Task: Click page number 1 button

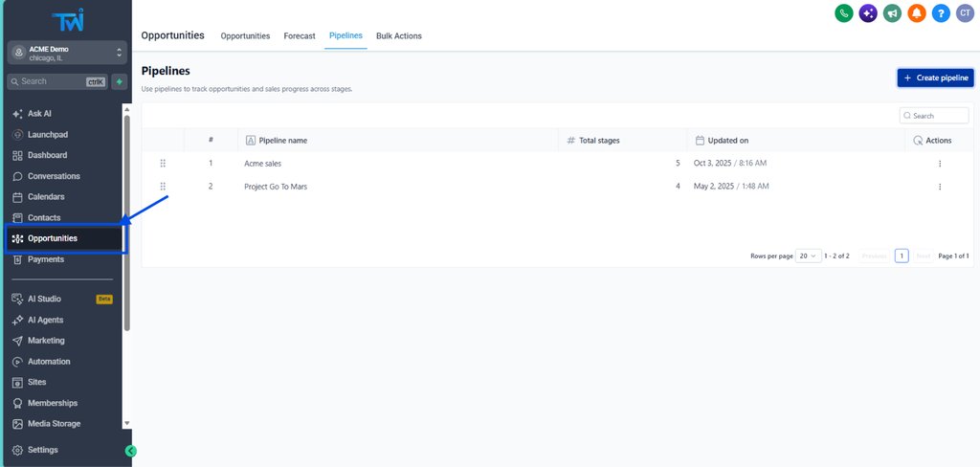Action: pos(902,256)
